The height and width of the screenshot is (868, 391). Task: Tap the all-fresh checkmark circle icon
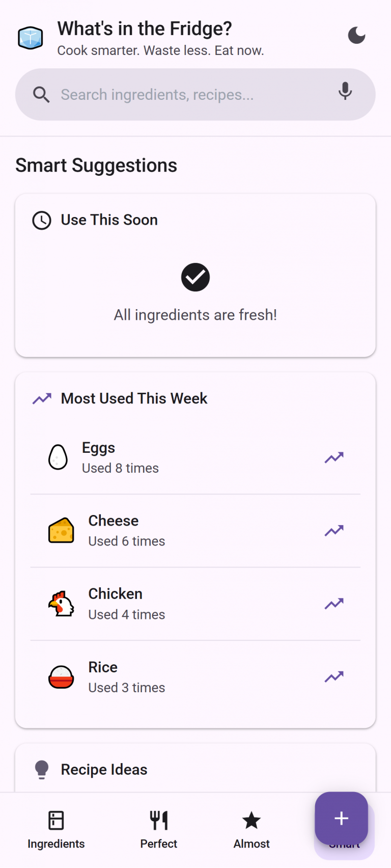(x=195, y=277)
